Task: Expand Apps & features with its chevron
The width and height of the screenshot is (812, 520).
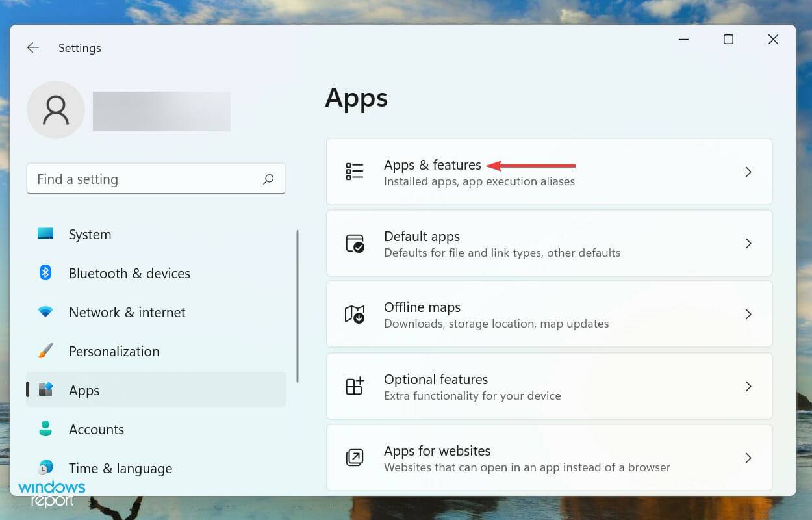Action: click(748, 172)
